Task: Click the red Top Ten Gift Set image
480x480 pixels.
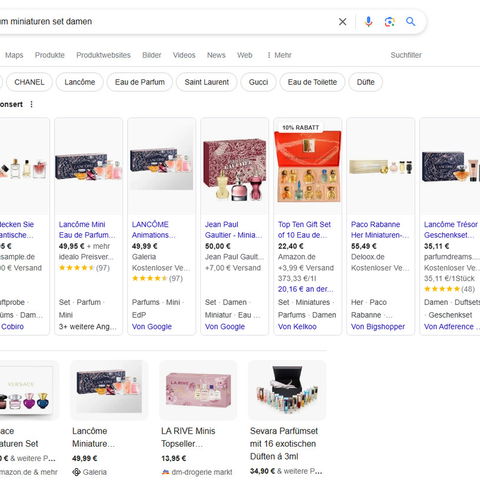Action: tap(307, 166)
